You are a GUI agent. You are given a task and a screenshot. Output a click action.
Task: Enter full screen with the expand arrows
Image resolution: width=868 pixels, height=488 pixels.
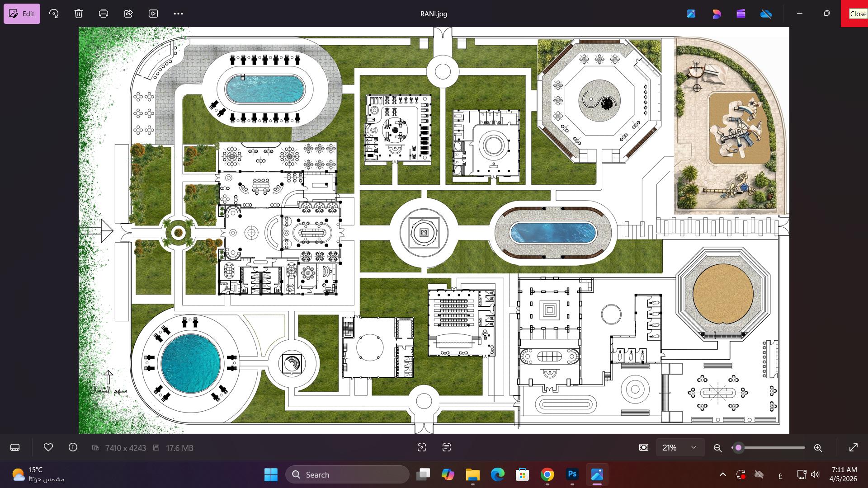[854, 448]
